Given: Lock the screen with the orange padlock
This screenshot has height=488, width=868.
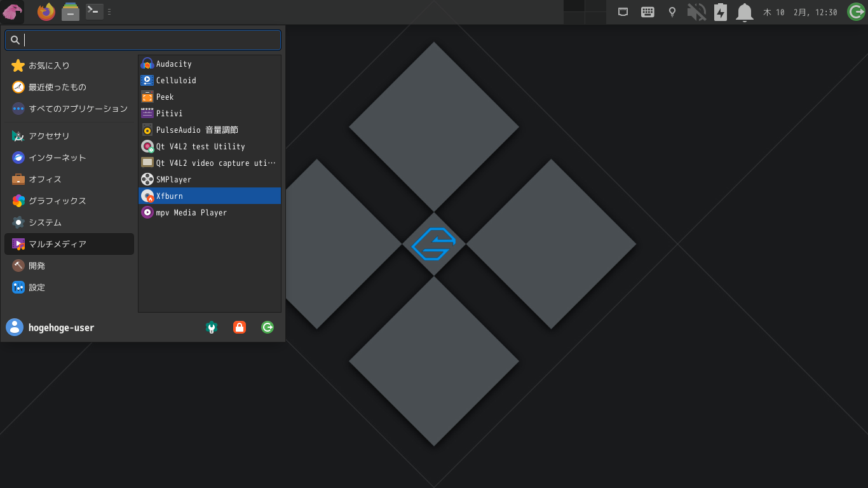Looking at the screenshot, I should (240, 327).
